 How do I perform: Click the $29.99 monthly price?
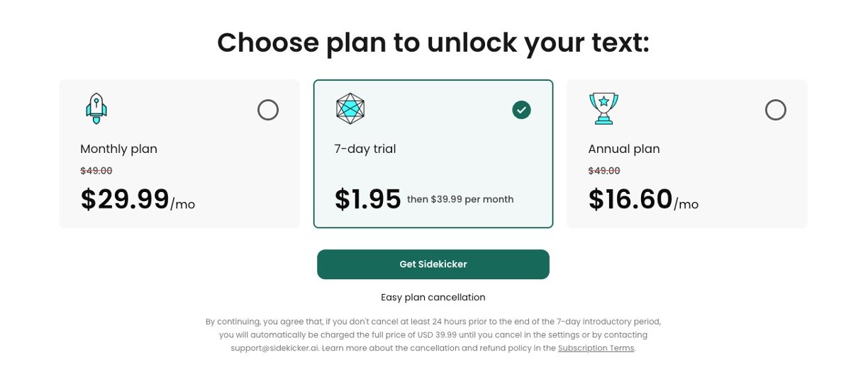click(x=125, y=200)
